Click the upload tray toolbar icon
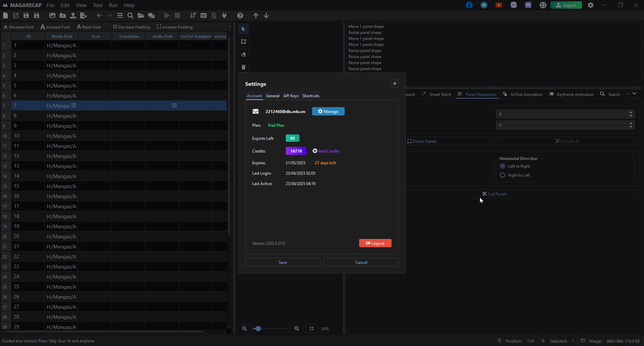The width and height of the screenshot is (644, 346). tap(73, 15)
